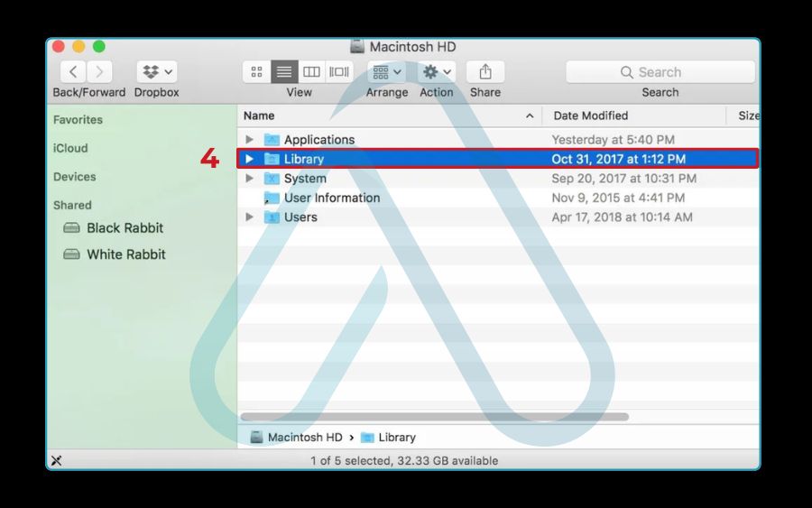Open the Action gear menu
This screenshot has height=508, width=812.
point(437,72)
